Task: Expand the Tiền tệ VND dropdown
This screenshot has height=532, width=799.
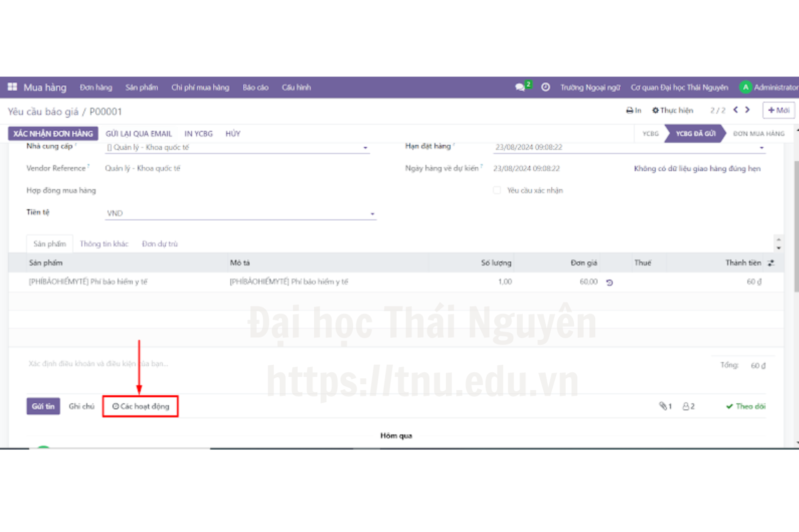Action: coord(372,214)
